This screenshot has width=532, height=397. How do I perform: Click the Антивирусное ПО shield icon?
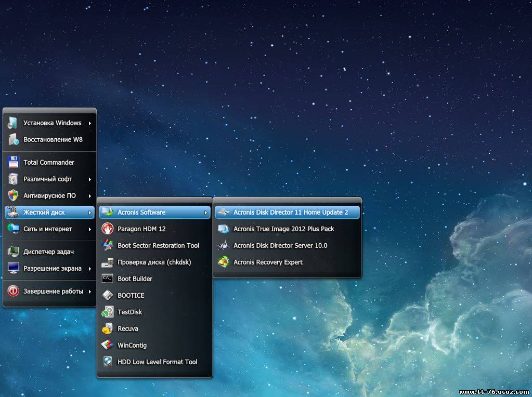[x=13, y=195]
